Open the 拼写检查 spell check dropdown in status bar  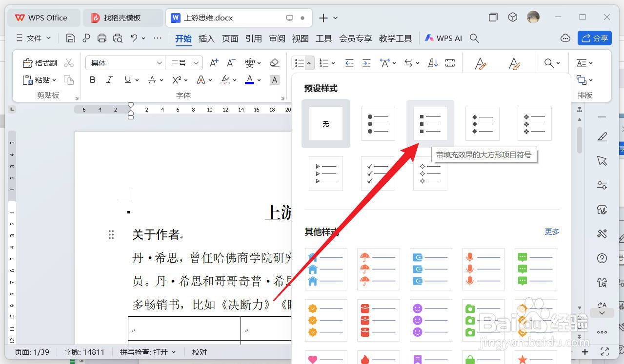148,351
